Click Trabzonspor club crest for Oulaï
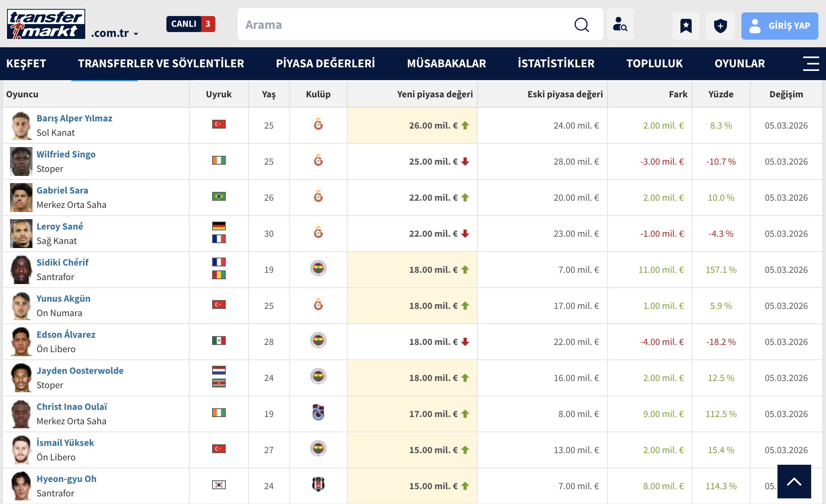Viewport: 826px width, 504px height. coord(318,413)
